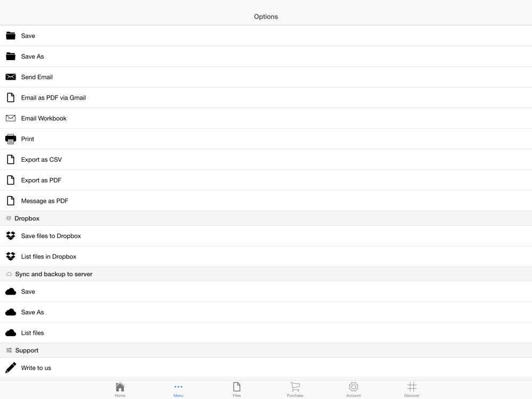Choose Save As under Sync and backup

[x=266, y=312]
